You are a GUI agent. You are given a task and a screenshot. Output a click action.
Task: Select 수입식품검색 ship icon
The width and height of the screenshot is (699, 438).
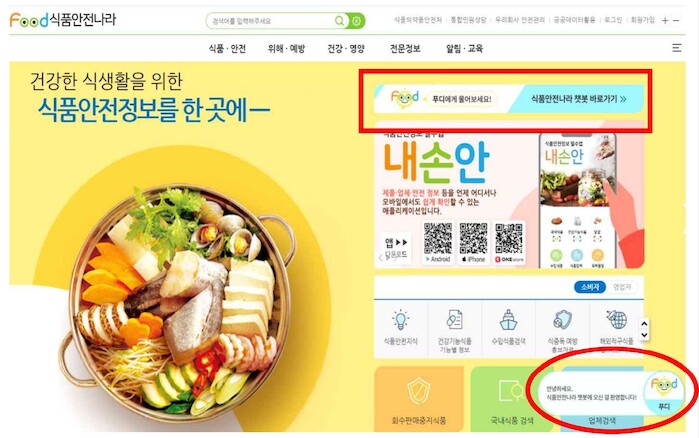[x=508, y=319]
